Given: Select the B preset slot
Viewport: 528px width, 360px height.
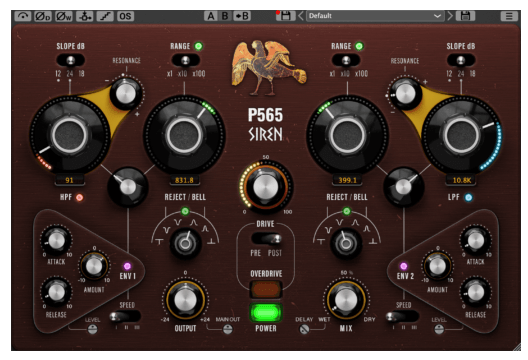Looking at the screenshot, I should pyautogui.click(x=225, y=16).
